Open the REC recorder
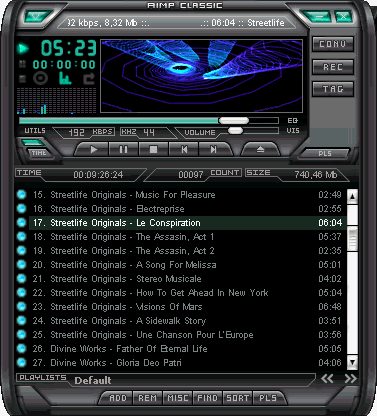 point(333,67)
